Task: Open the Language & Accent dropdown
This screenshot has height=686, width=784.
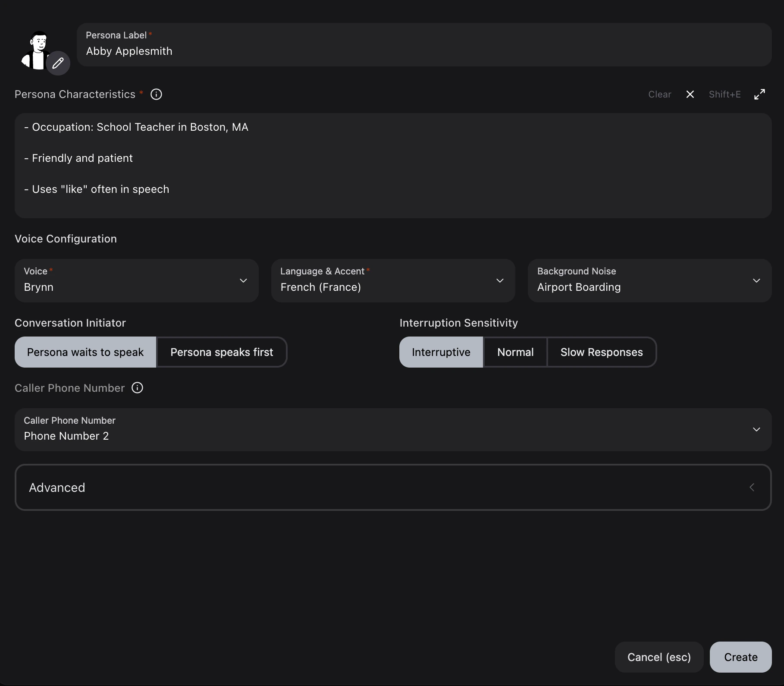Action: click(393, 280)
